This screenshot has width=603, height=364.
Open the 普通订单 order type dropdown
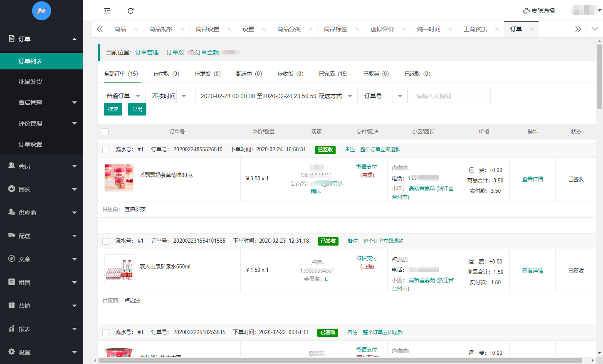(x=125, y=96)
